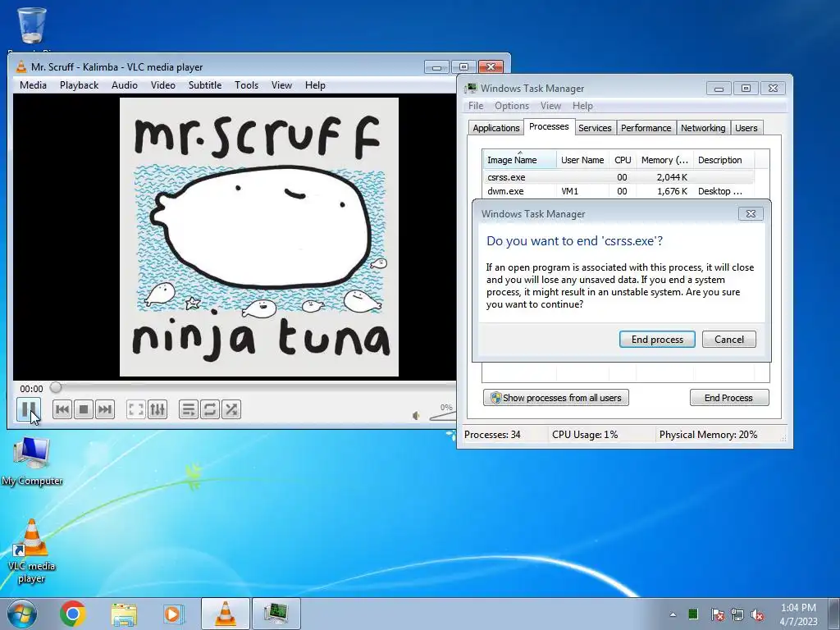
Task: Toggle loop mode in VLC
Action: pyautogui.click(x=210, y=409)
